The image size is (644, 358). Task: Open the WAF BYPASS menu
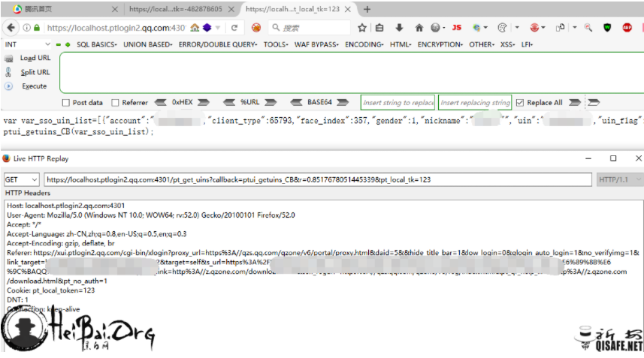316,44
